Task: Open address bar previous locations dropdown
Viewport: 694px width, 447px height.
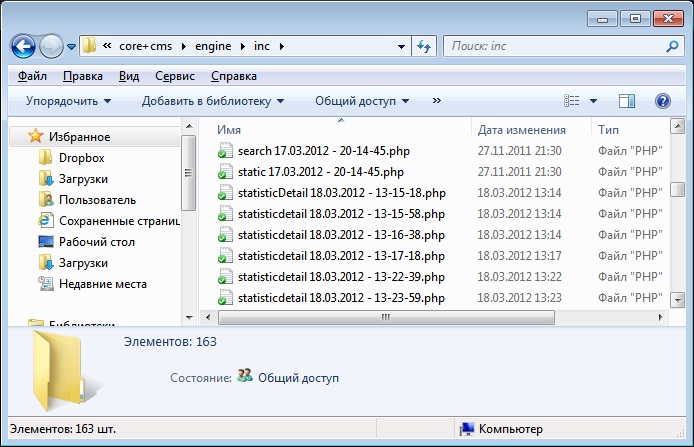Action: pos(401,46)
